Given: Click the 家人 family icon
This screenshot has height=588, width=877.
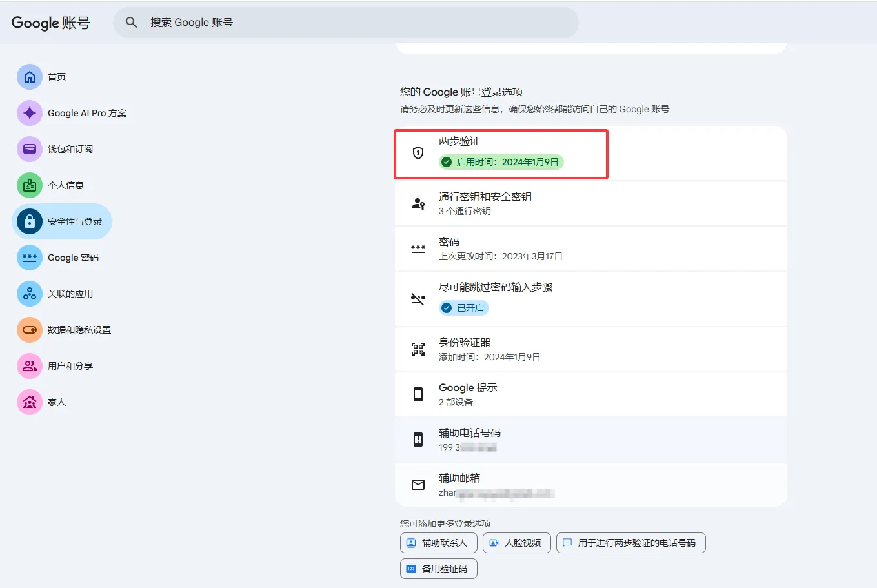Looking at the screenshot, I should click(x=30, y=402).
